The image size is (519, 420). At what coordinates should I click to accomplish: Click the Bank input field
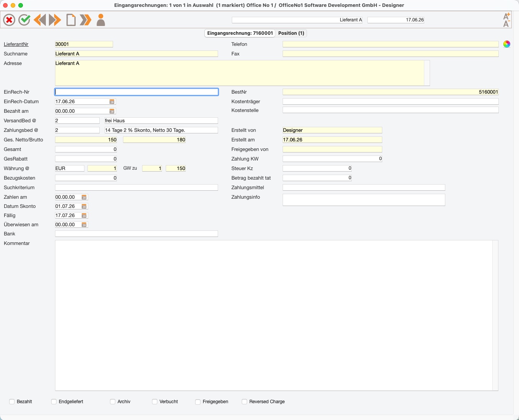coord(136,234)
